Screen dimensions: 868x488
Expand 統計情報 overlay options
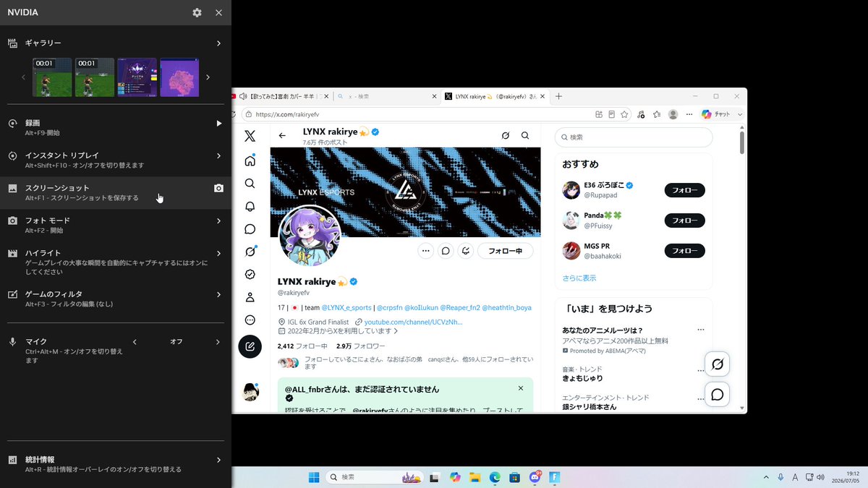pos(218,460)
